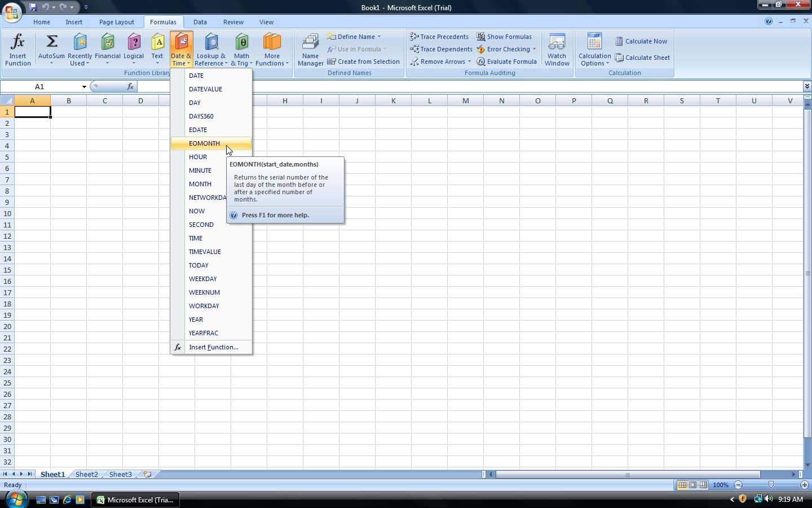Adjust the zoom slider
Viewport: 812px width, 508px height.
pyautogui.click(x=770, y=485)
